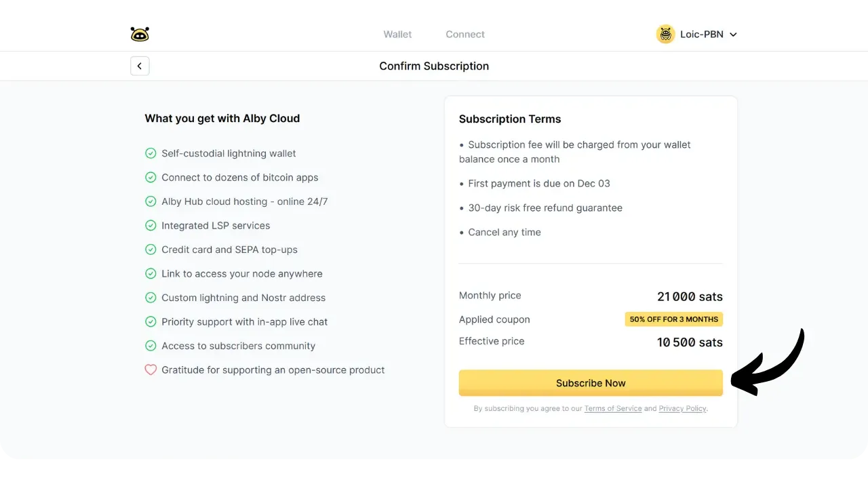
Task: Click the Alby bee logo icon
Action: pyautogui.click(x=140, y=34)
